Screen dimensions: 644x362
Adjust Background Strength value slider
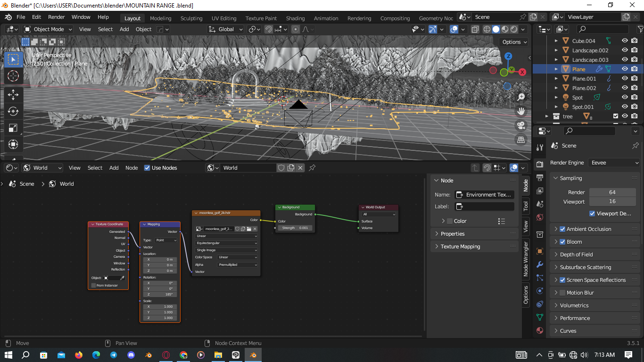[294, 228]
